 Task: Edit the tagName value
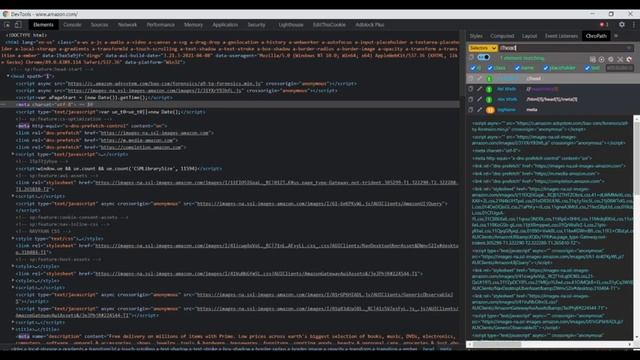(480, 110)
